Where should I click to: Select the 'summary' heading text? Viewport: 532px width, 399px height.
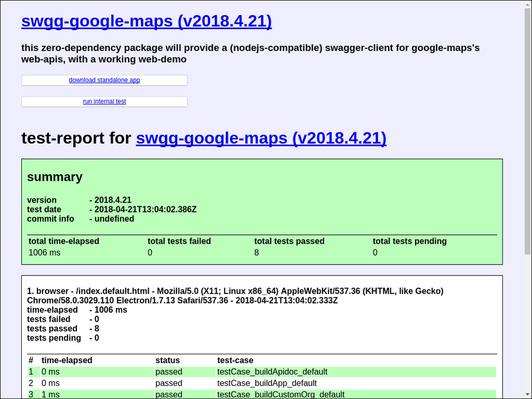coord(55,177)
